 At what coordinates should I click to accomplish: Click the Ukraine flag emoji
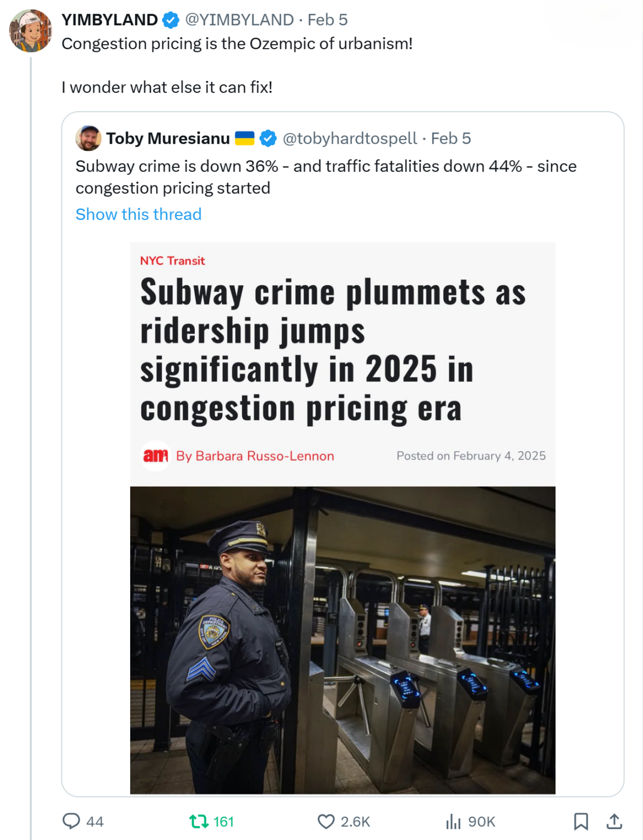tap(245, 138)
